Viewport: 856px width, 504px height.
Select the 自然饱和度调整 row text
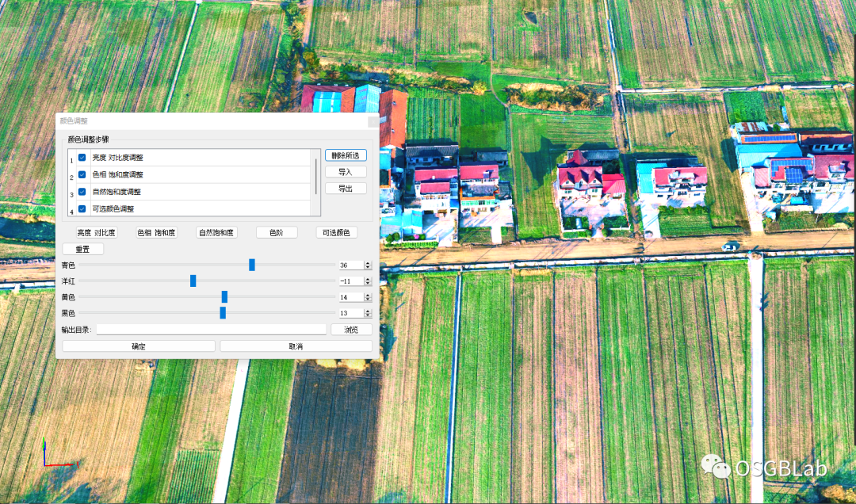(117, 192)
